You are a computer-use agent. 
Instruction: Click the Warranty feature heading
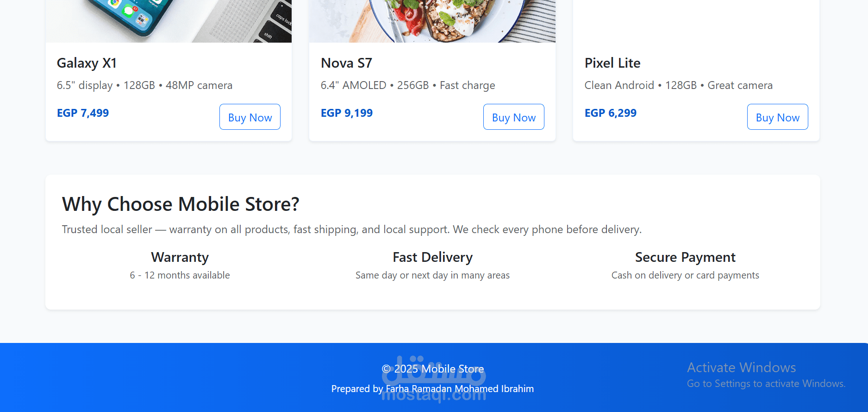click(x=180, y=257)
